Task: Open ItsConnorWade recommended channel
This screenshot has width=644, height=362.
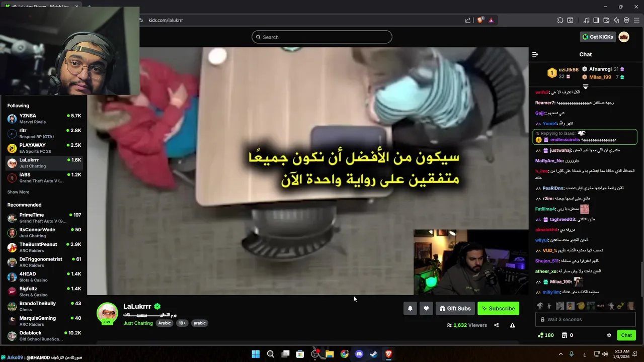Action: click(44, 232)
